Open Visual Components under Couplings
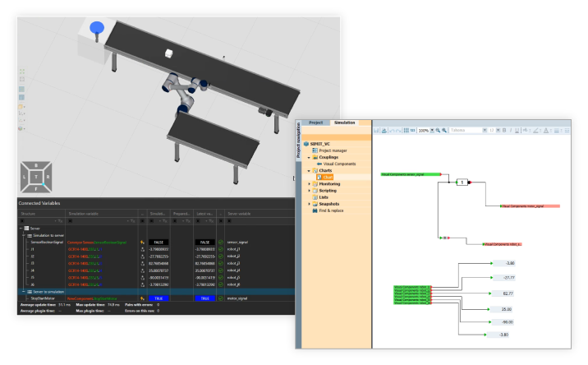The height and width of the screenshot is (365, 588). click(x=338, y=164)
